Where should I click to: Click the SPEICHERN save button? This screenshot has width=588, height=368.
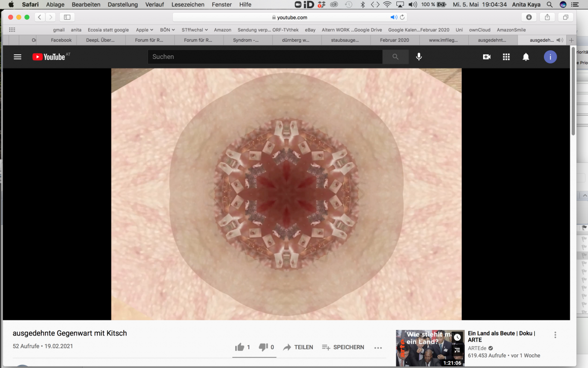(343, 347)
